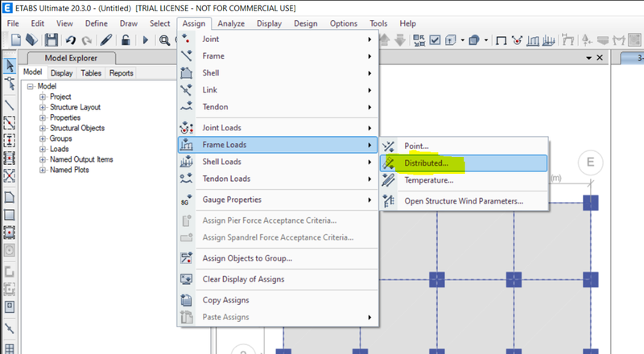Pick the Quick Draw Columns tool
This screenshot has height=354, width=644.
[x=9, y=141]
